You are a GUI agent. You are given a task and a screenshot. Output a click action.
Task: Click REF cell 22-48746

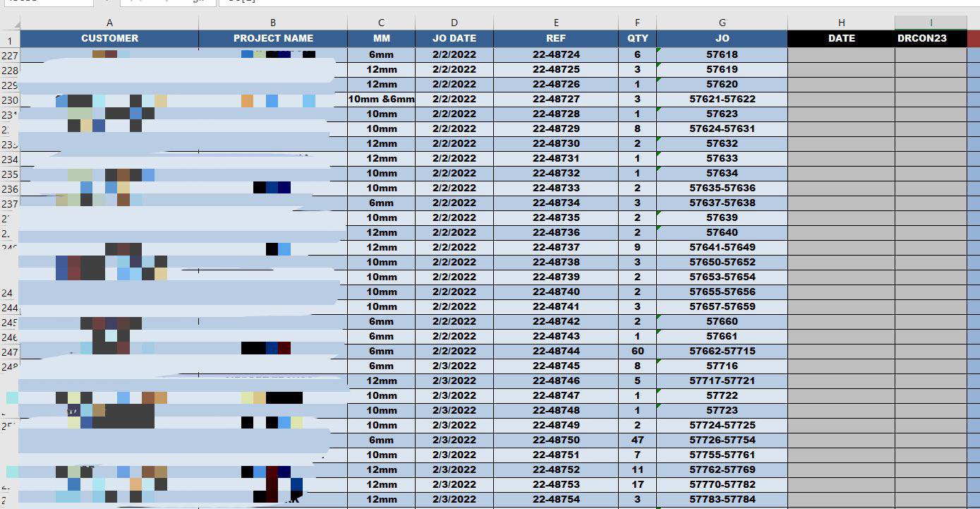pyautogui.click(x=556, y=381)
